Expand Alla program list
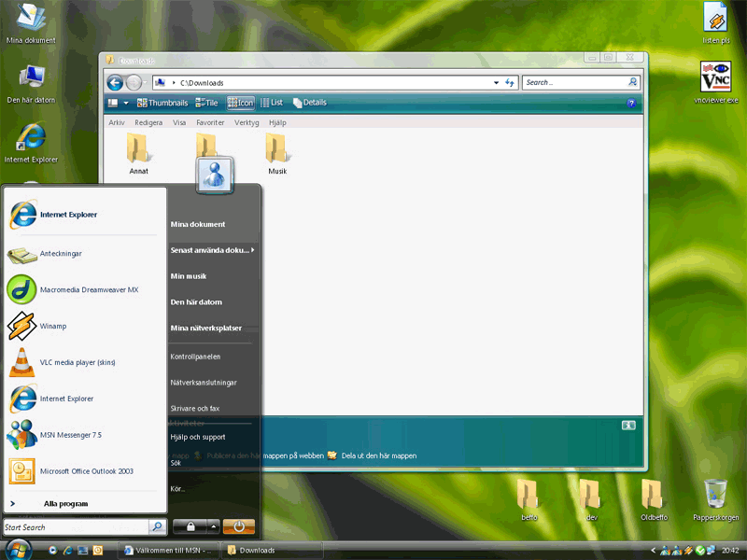 [65, 504]
